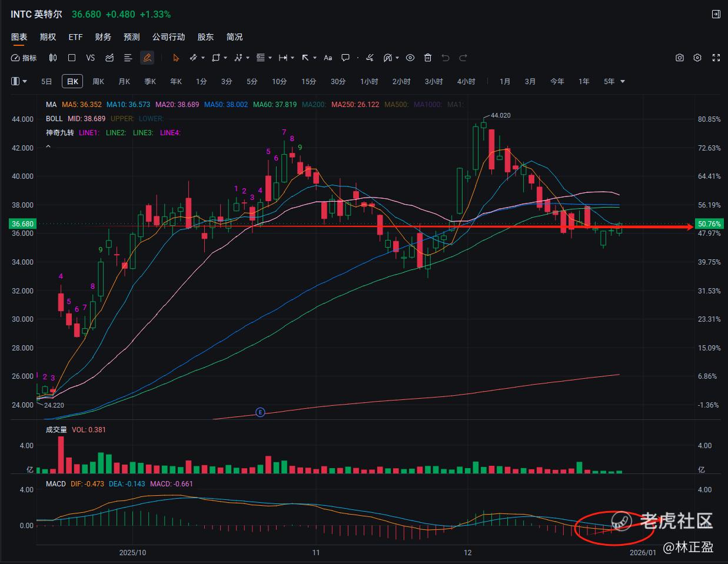728x564 pixels.
Task: Select the rectangle shape drawing tool
Action: tap(216, 58)
